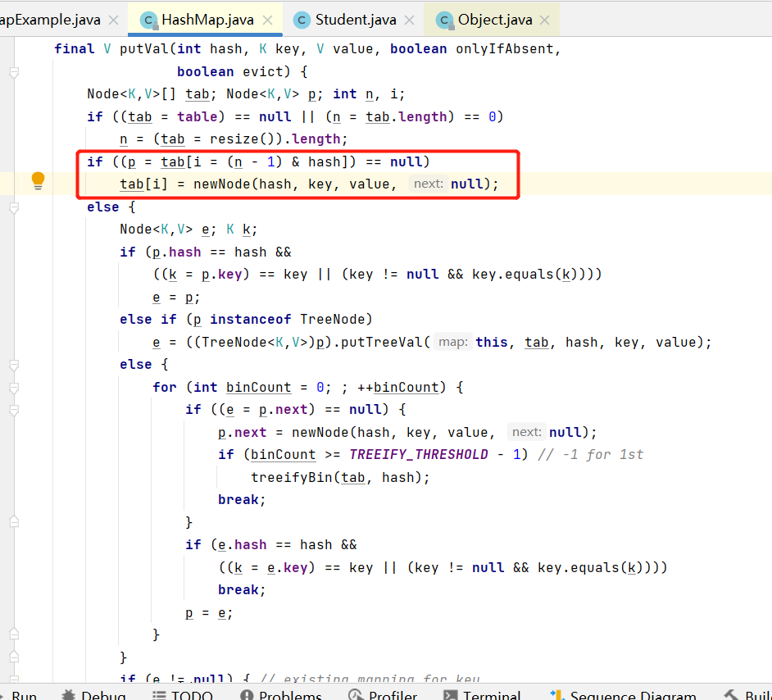
Task: Click the Profiler icon in bottom bar
Action: click(x=356, y=694)
